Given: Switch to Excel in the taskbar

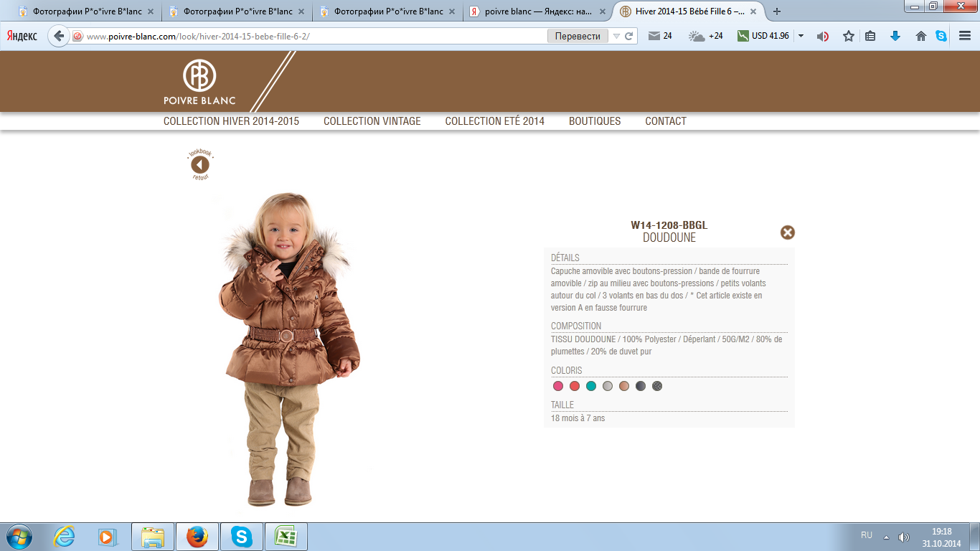Looking at the screenshot, I should tap(286, 537).
